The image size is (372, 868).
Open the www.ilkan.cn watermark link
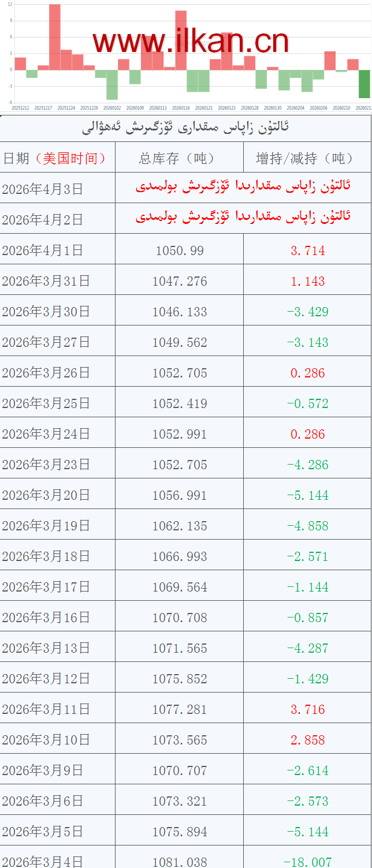point(190,40)
